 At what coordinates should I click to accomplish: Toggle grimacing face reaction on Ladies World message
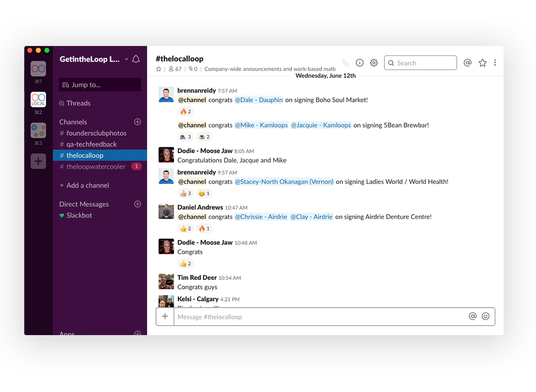[204, 193]
